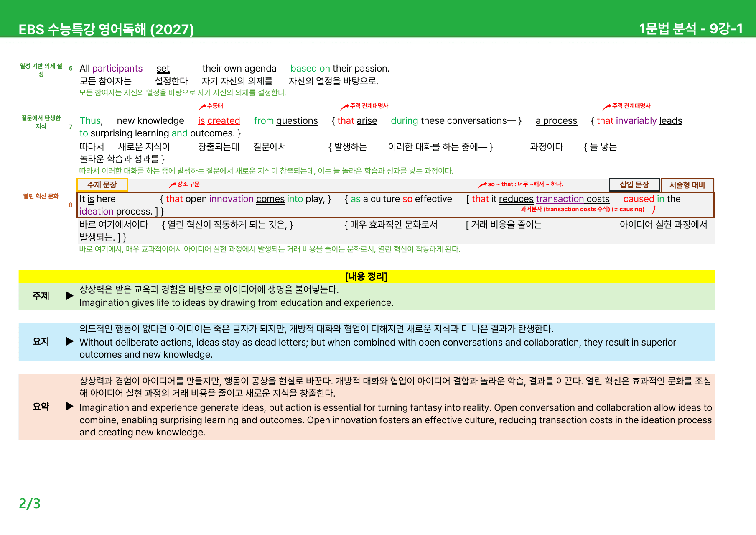The height and width of the screenshot is (535, 756).
Task: Click the black triangle next to 주제
Action: [70, 296]
